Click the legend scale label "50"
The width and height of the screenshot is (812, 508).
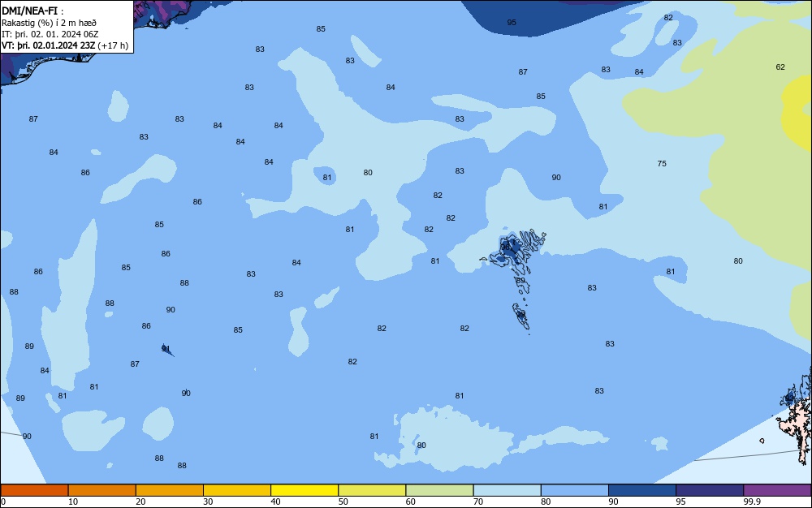[343, 502]
